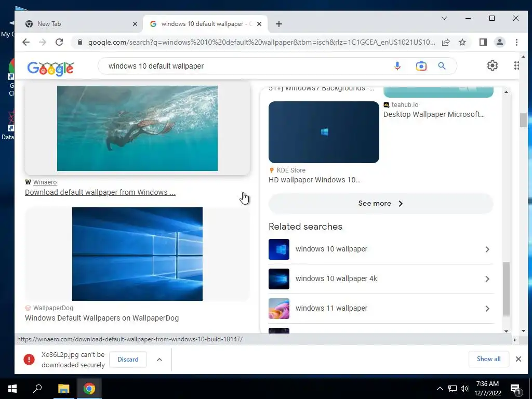The image size is (532, 399).
Task: Open HD wallpaper Windows 10 title
Action: pos(314,180)
